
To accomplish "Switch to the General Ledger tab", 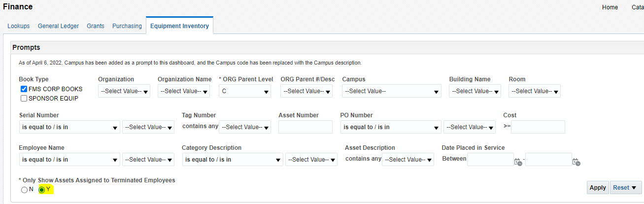I will point(58,26).
